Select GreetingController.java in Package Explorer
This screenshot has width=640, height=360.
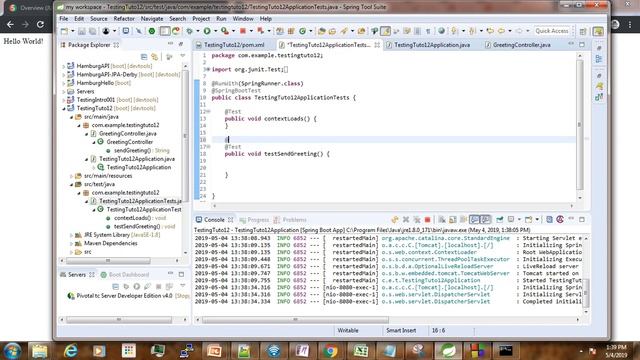coord(127,133)
